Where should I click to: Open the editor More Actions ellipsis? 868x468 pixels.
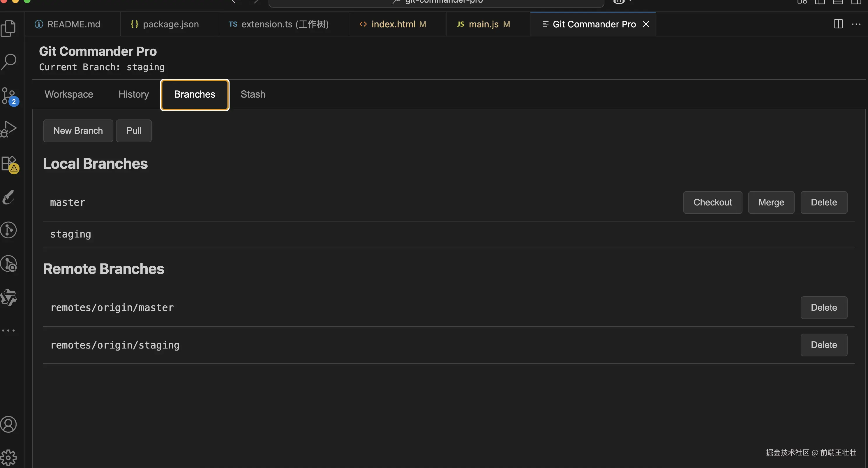pyautogui.click(x=856, y=24)
